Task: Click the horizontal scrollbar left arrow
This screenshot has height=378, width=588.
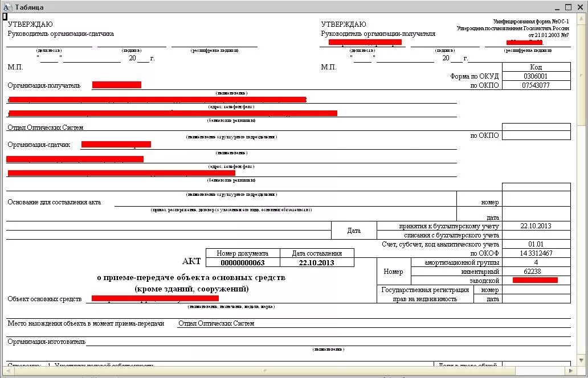Action: 7,371
